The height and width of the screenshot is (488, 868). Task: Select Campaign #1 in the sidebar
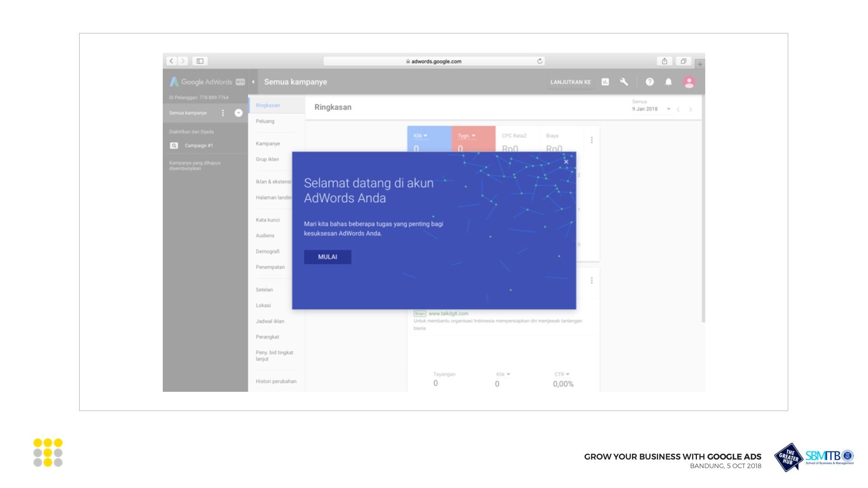(198, 145)
